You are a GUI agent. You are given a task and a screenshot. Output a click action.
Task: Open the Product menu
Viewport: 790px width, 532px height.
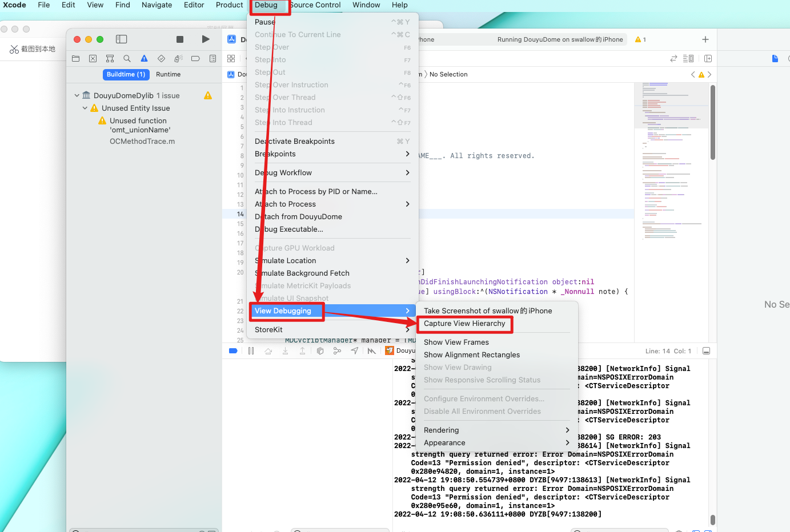pos(229,5)
